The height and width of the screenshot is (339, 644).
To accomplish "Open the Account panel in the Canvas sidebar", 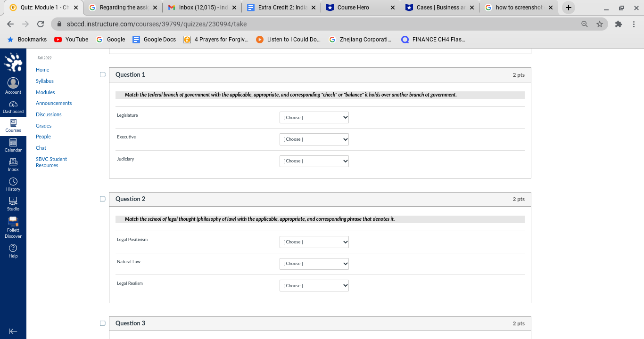I will point(13,85).
